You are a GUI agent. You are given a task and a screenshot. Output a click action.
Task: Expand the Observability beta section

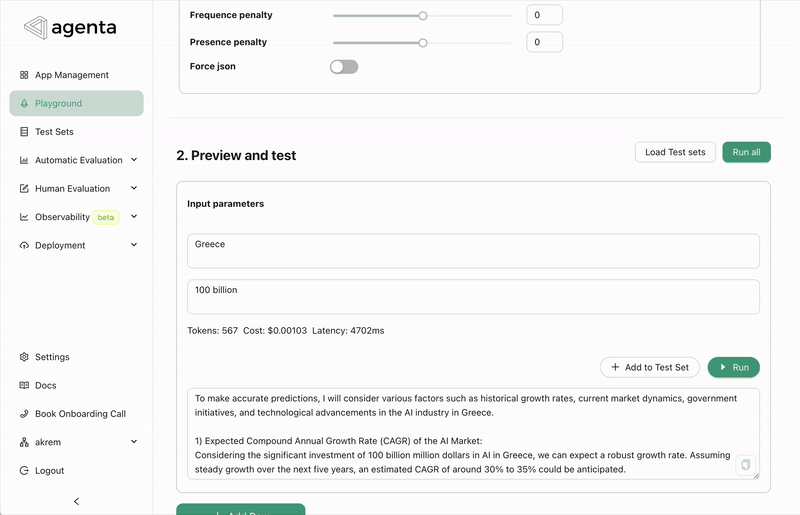click(134, 217)
